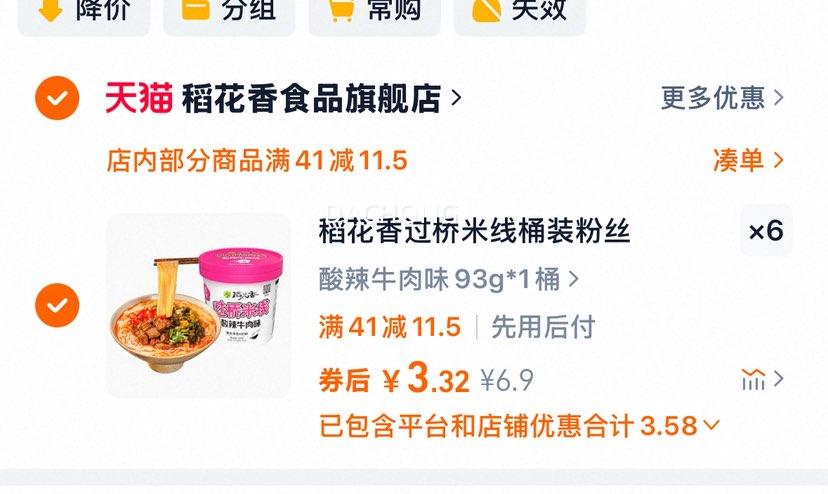Tap the 分组 grouping folder icon
This screenshot has width=828, height=494.
tap(196, 9)
